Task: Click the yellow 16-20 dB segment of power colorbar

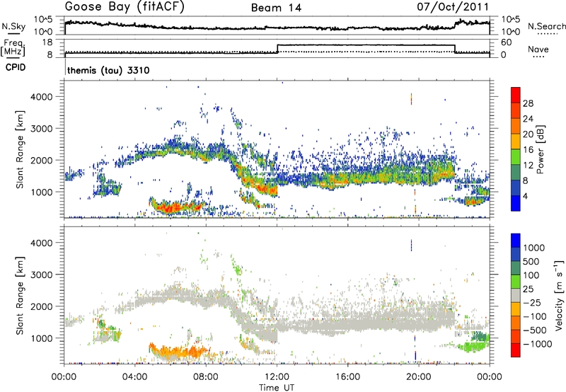Action: (x=516, y=141)
